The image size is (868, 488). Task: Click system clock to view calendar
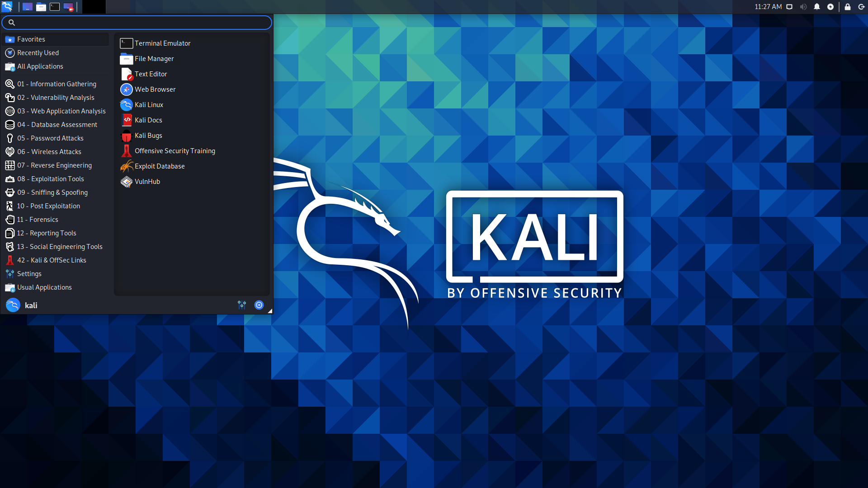(769, 7)
